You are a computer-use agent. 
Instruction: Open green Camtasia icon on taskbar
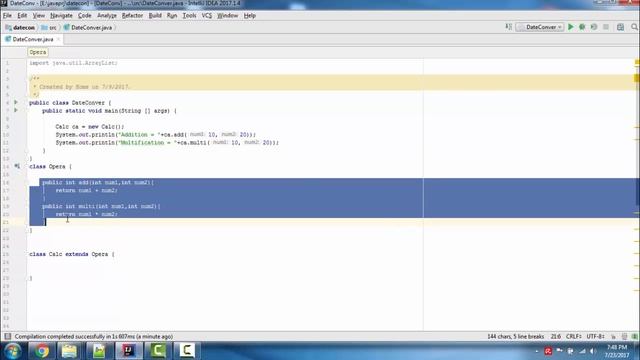coord(158,351)
